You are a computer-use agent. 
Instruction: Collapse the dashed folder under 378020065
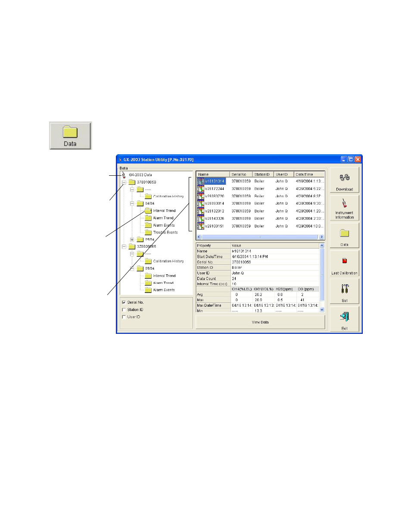(x=132, y=254)
